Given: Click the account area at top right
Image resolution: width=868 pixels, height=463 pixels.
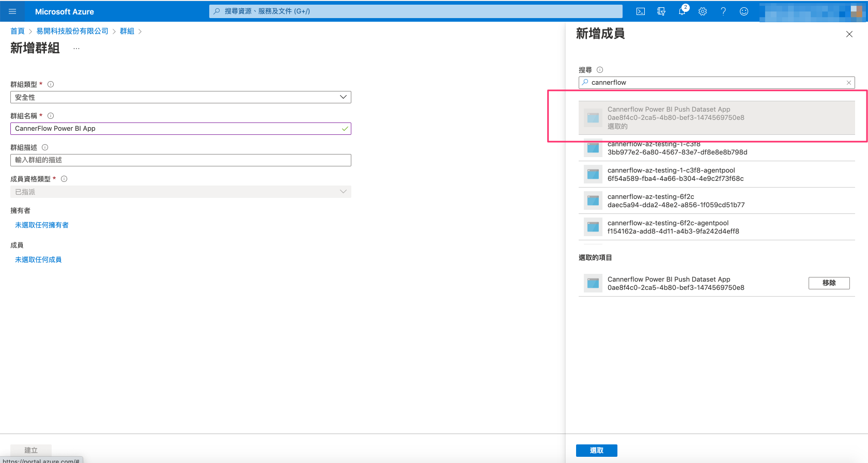Looking at the screenshot, I should click(813, 11).
